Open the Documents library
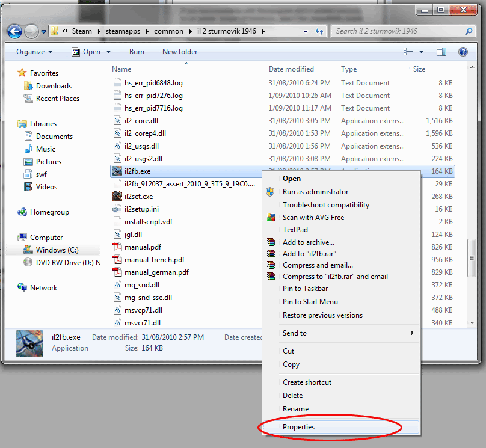Image resolution: width=486 pixels, height=448 pixels. (54, 137)
